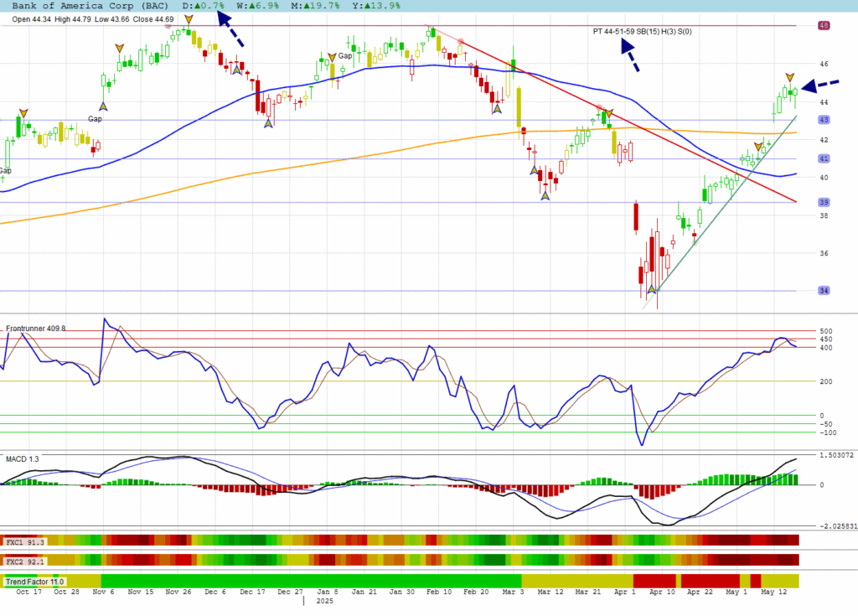The height and width of the screenshot is (616, 858).
Task: Click the red 48 resistance level tag
Action: click(824, 25)
